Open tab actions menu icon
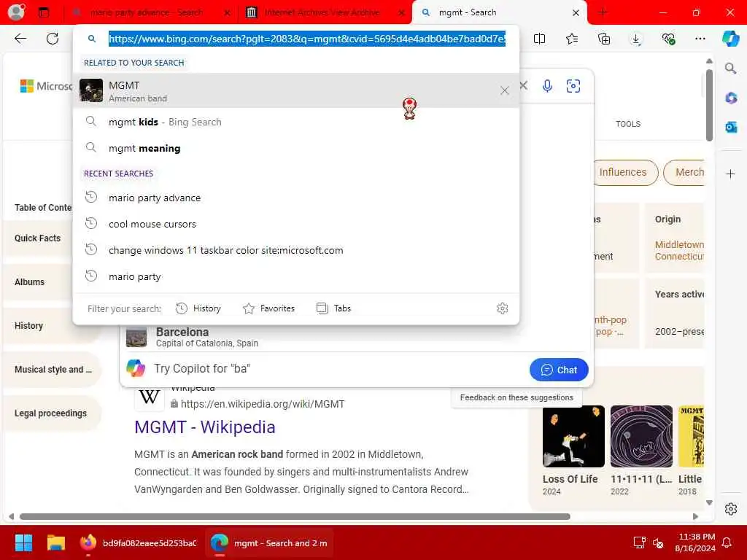The height and width of the screenshot is (560, 747). pos(44,12)
